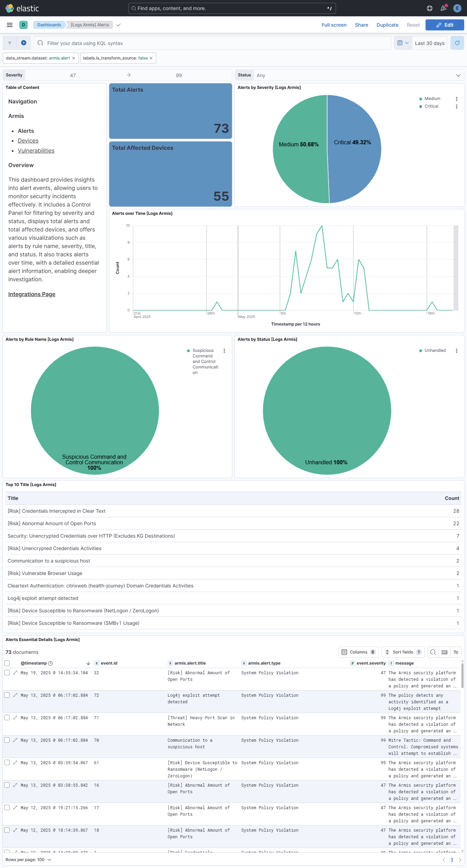
Task: Click the add filter plus icon
Action: click(24, 43)
